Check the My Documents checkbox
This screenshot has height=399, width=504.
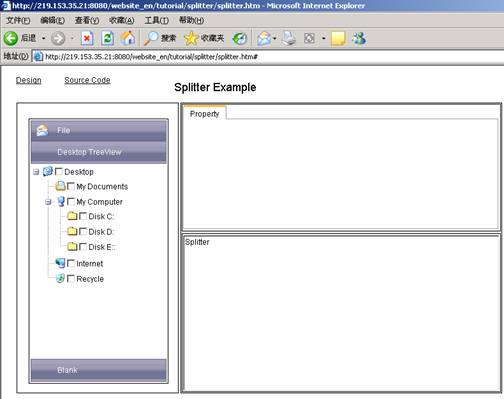coord(71,186)
